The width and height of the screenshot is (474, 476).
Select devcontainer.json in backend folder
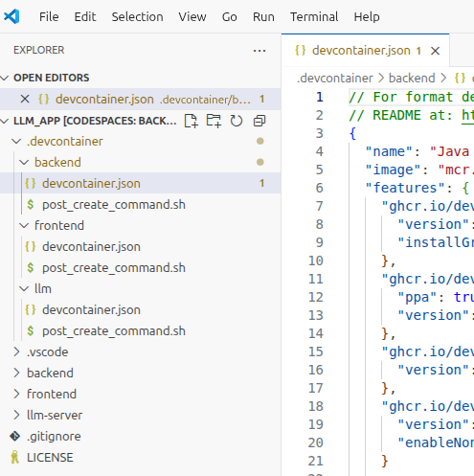tap(141, 183)
